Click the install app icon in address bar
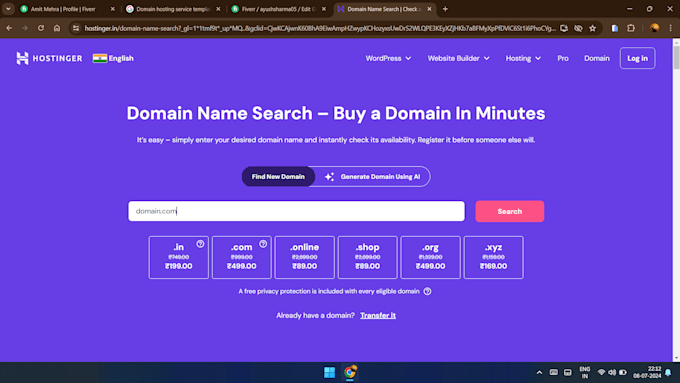 coord(564,28)
